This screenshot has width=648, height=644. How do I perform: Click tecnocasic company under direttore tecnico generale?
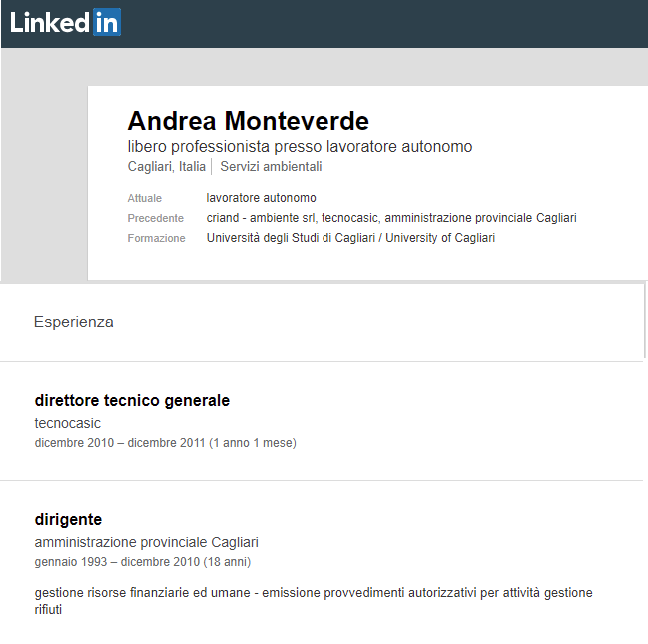click(67, 423)
